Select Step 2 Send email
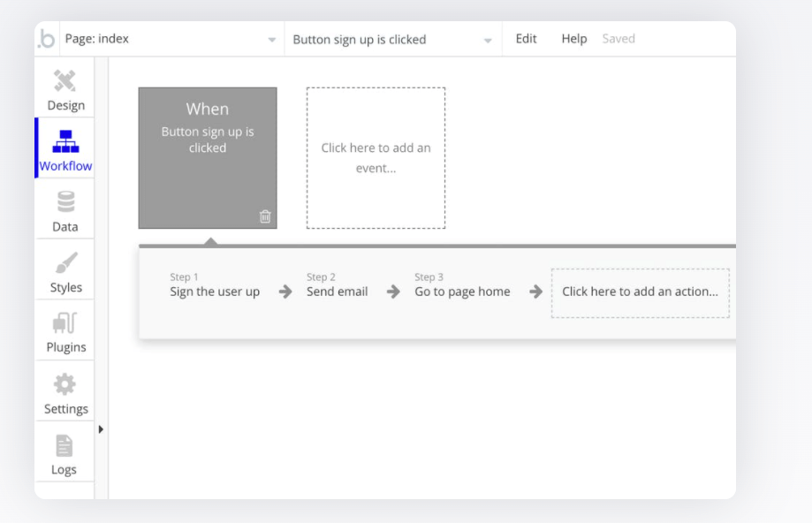Screen dimensions: 812x523 tap(337, 285)
